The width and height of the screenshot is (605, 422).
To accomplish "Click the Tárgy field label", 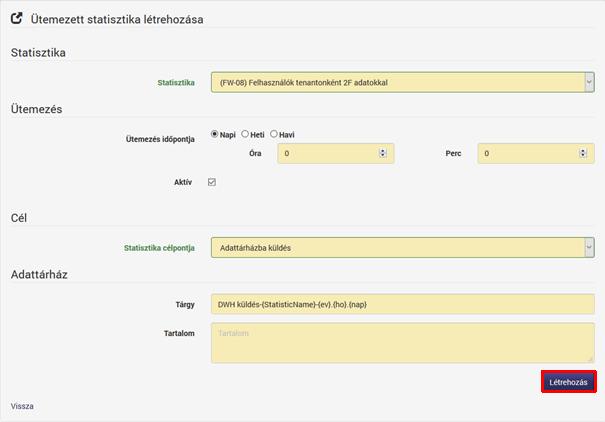I will click(185, 305).
